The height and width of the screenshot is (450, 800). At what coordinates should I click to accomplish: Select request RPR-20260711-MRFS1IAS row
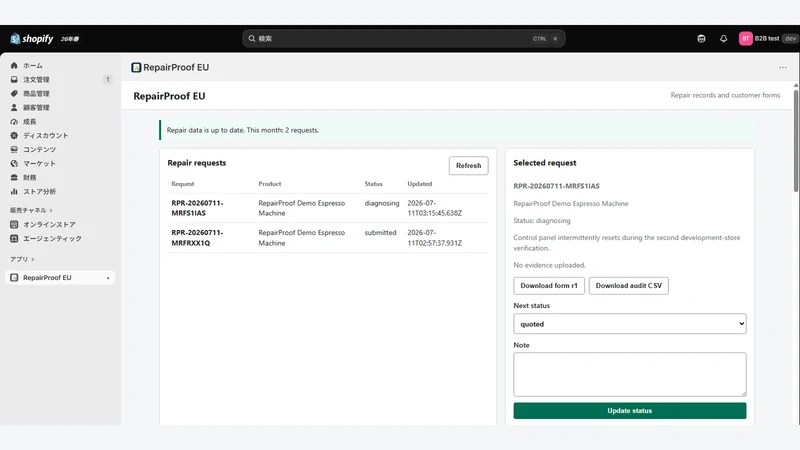coord(328,208)
